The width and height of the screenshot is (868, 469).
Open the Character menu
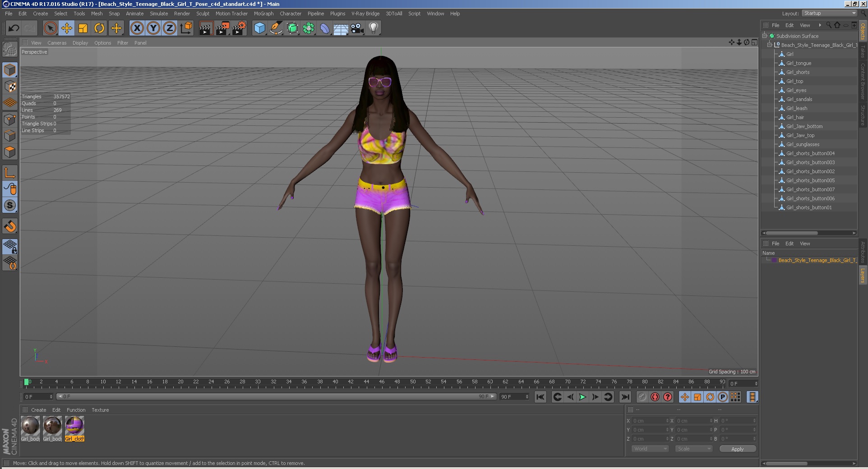pos(290,14)
